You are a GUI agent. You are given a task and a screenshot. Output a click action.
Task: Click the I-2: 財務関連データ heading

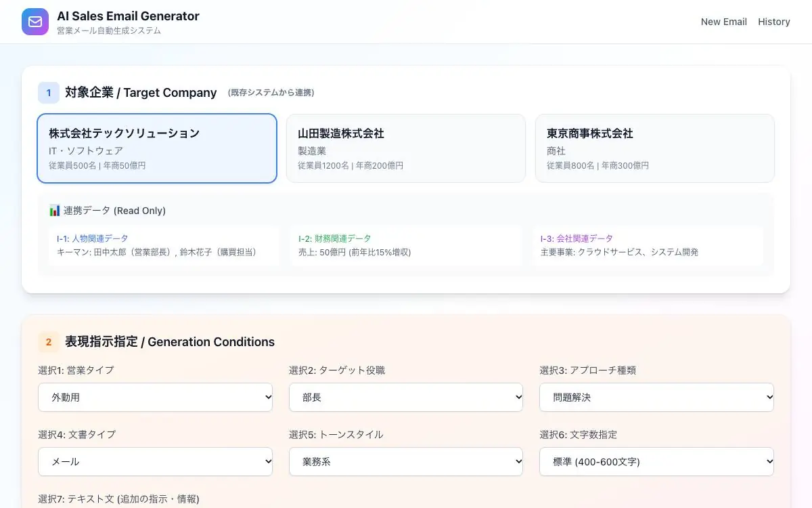[335, 238]
